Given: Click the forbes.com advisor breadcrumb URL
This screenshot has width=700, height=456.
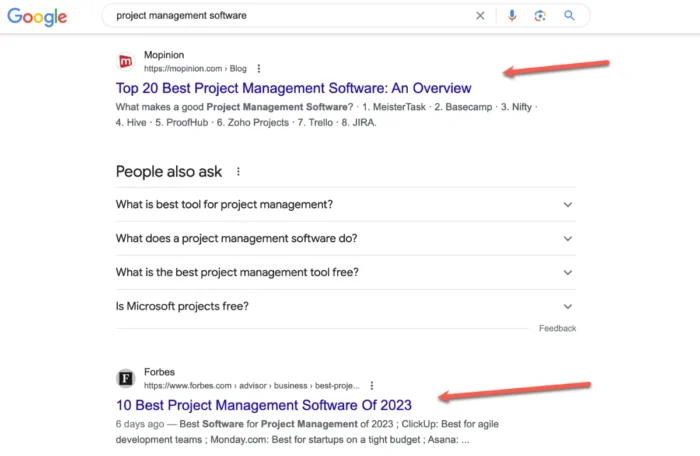Looking at the screenshot, I should (250, 385).
